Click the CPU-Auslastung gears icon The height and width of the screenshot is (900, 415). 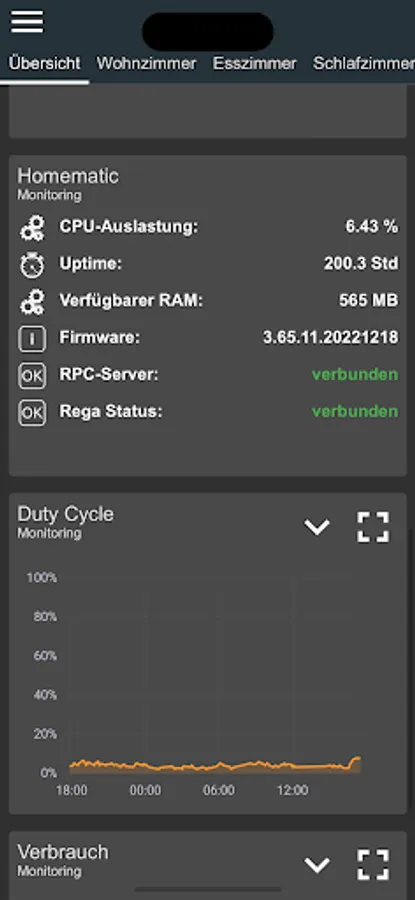[32, 228]
